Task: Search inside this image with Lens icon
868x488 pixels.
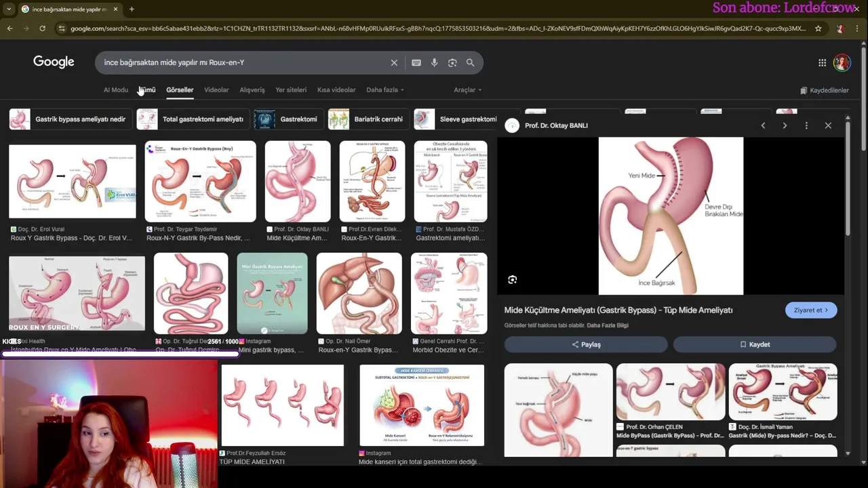Action: pyautogui.click(x=513, y=279)
